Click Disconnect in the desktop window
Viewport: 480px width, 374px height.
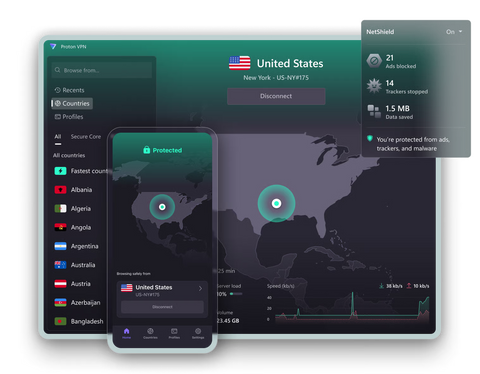[276, 96]
